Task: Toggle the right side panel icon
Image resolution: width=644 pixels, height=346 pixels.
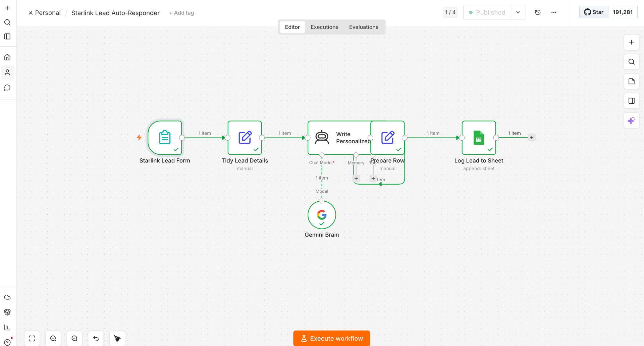Action: (632, 101)
